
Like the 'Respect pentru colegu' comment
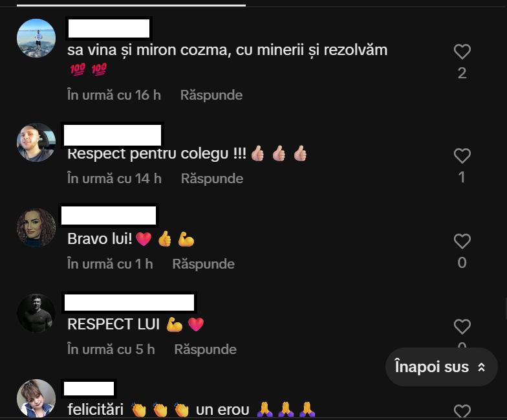point(462,156)
